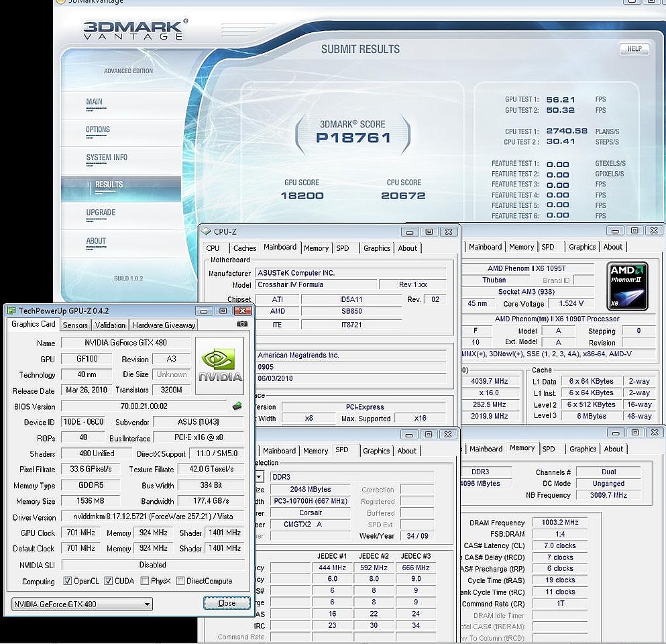
Task: Click the GPU TEST 1 value 56.21
Action: click(x=560, y=100)
